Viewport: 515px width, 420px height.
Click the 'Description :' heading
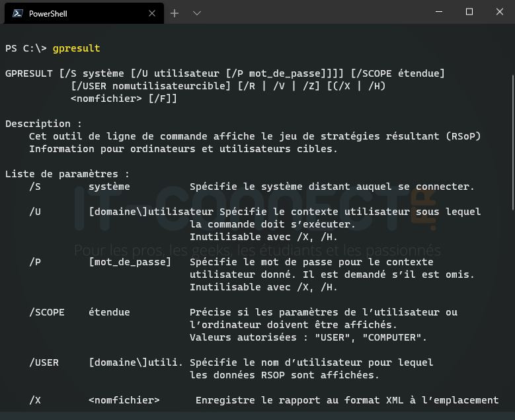click(44, 124)
